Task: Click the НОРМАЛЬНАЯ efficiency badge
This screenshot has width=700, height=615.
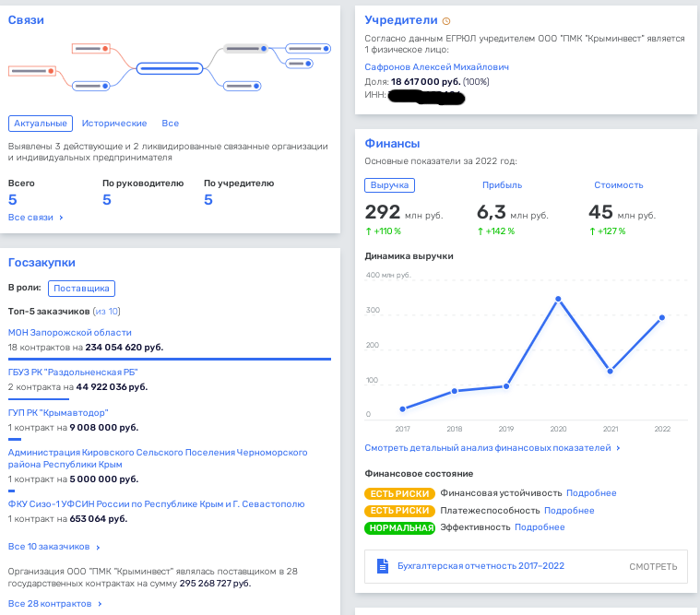Action: pos(399,528)
